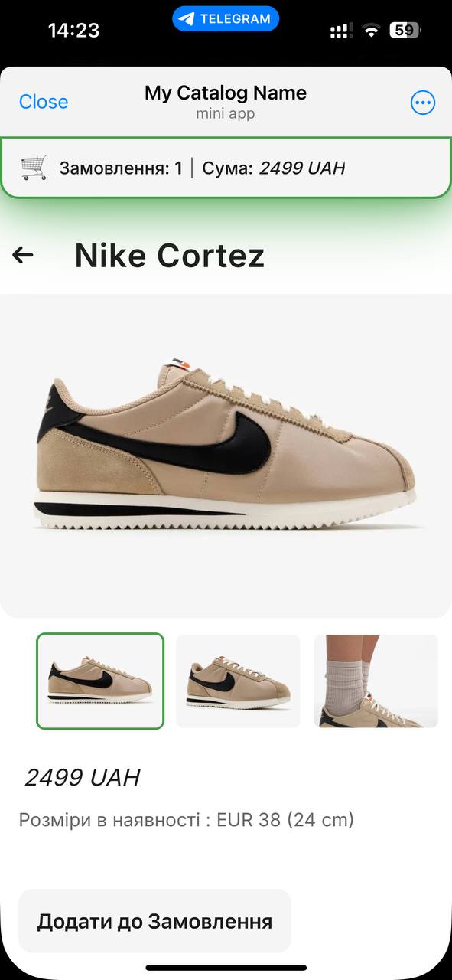The height and width of the screenshot is (980, 452).
Task: Tap the cellular signal bars icon
Action: pyautogui.click(x=341, y=31)
